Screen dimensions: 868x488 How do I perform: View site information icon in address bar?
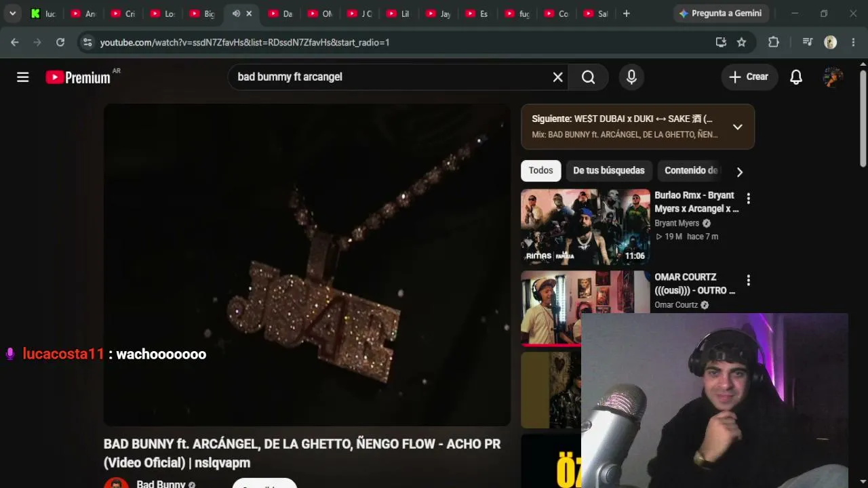coord(87,42)
